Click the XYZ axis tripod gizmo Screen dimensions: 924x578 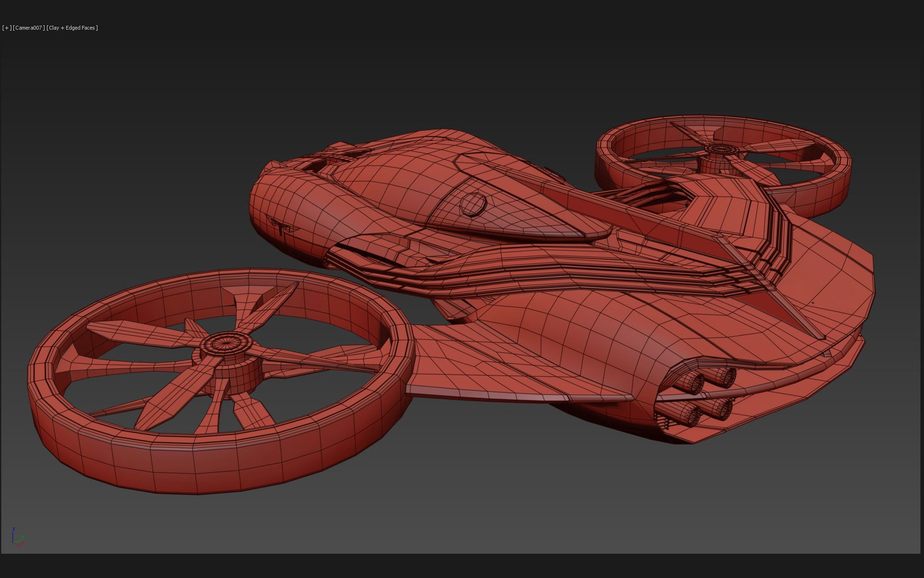click(x=17, y=537)
